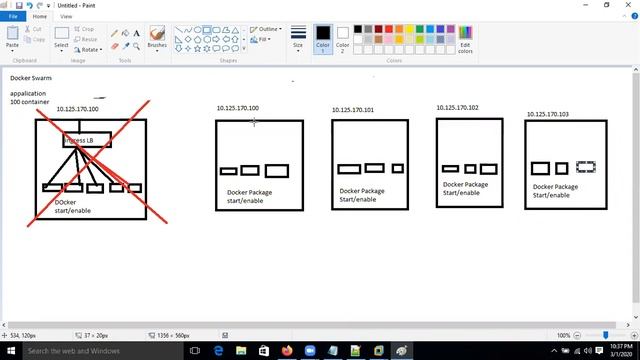Choose the Curve shape

[x=188, y=30]
